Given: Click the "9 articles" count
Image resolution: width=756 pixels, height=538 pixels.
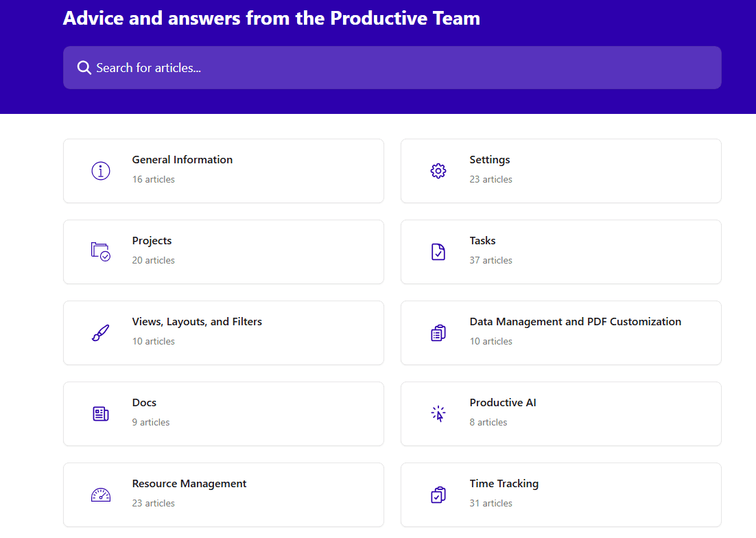Looking at the screenshot, I should (151, 422).
